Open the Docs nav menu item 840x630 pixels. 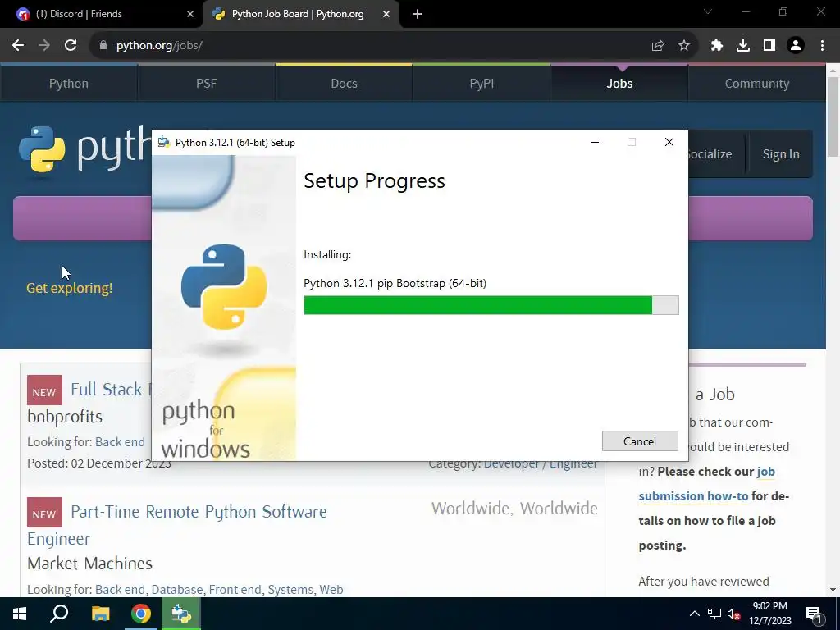pos(344,83)
